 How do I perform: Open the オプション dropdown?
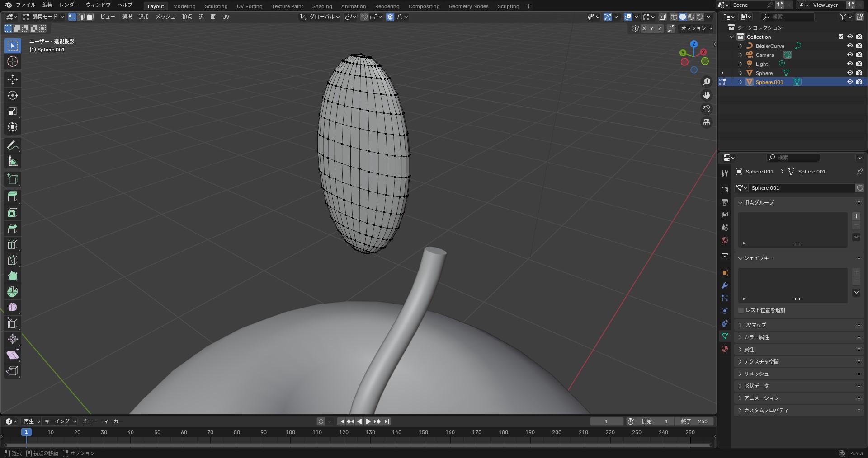point(697,28)
